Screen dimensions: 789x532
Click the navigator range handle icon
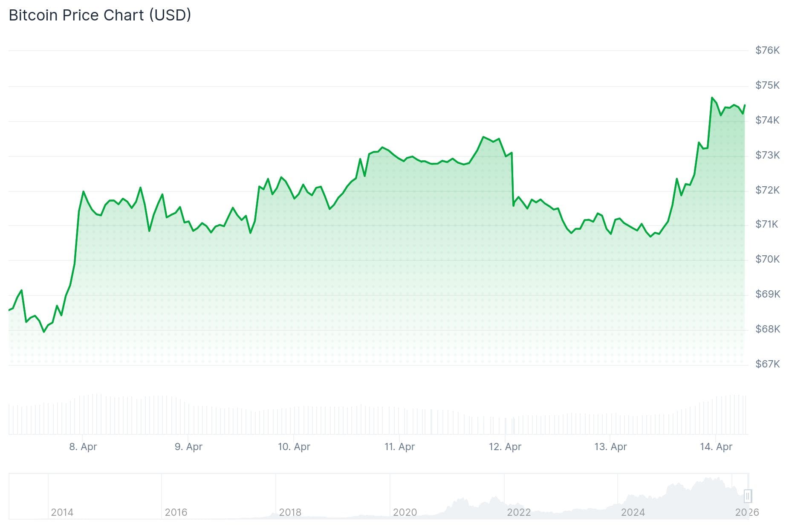point(747,496)
